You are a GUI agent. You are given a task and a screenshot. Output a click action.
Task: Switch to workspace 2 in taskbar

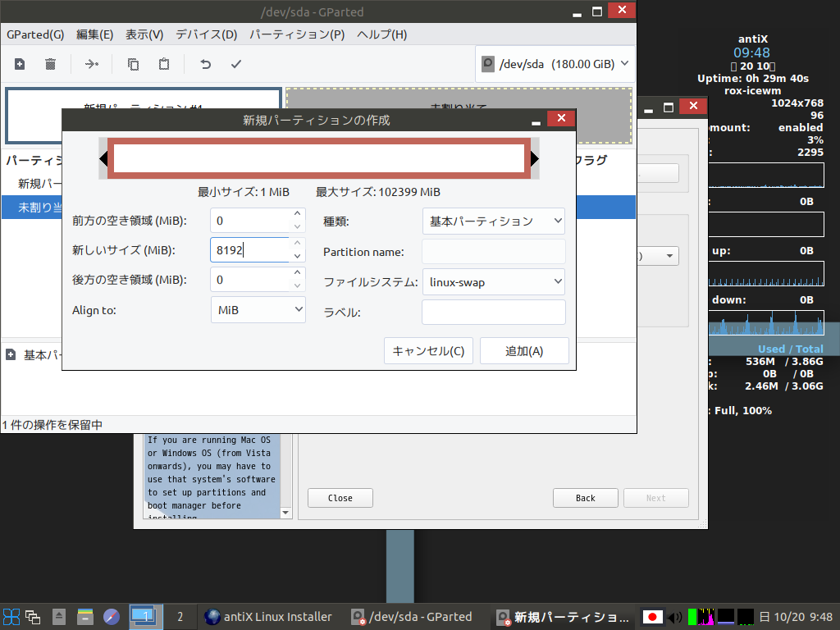coord(180,617)
